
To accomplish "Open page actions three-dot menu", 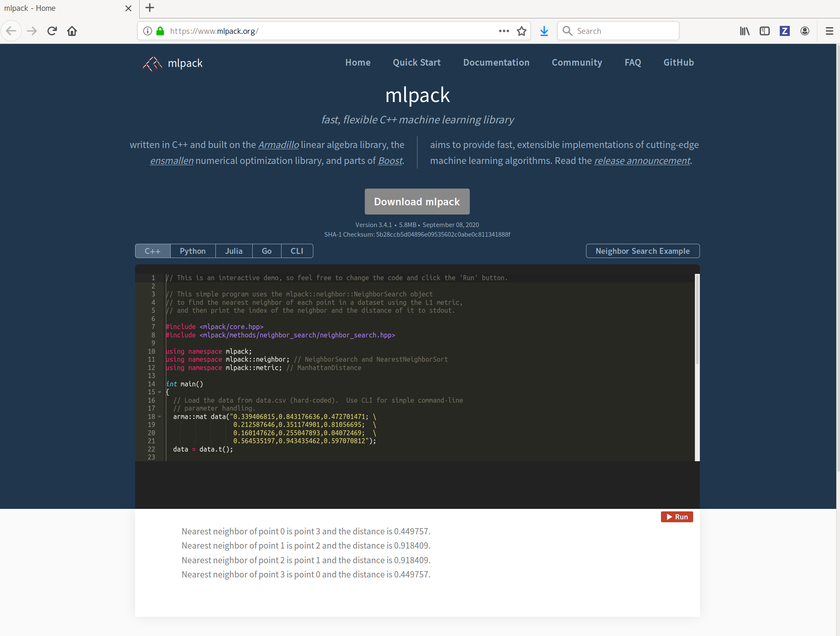I will click(504, 31).
